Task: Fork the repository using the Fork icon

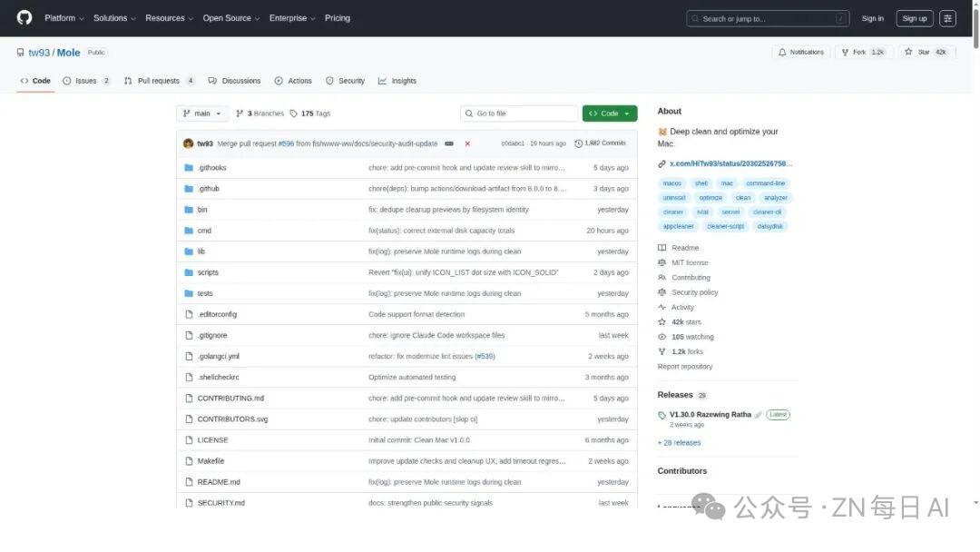Action: click(x=845, y=53)
